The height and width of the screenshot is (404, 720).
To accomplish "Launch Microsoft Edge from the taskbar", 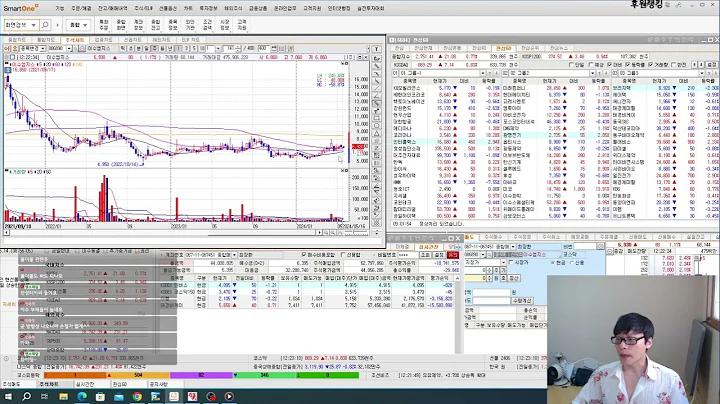I will (x=82, y=396).
